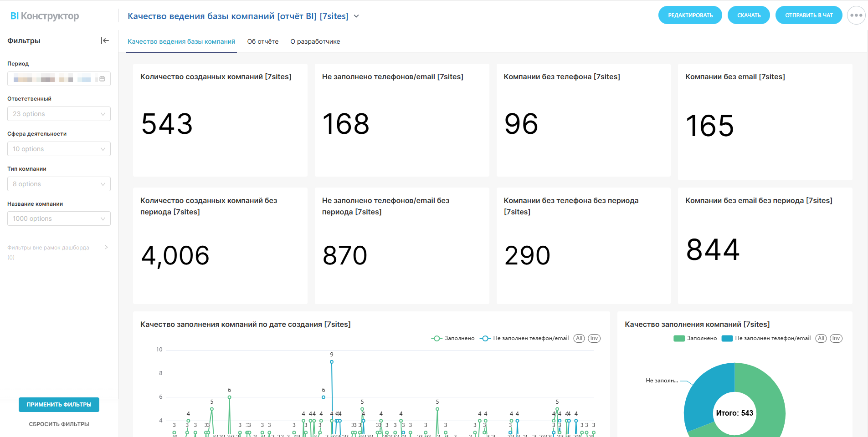The height and width of the screenshot is (437, 868).
Task: Expand the report title dropdown chevron
Action: (356, 16)
